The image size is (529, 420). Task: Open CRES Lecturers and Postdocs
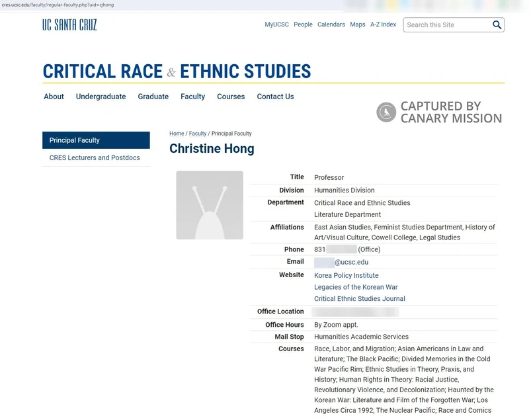(97, 158)
